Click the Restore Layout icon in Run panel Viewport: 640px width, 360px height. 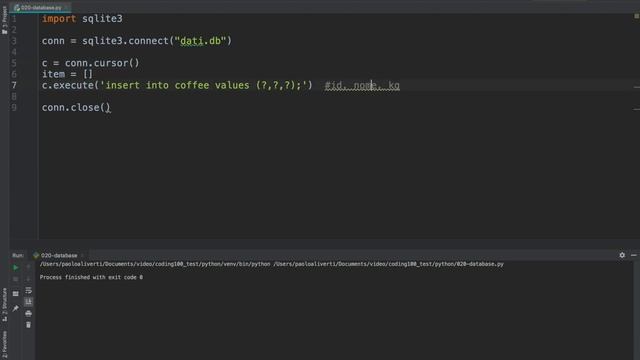click(16, 293)
